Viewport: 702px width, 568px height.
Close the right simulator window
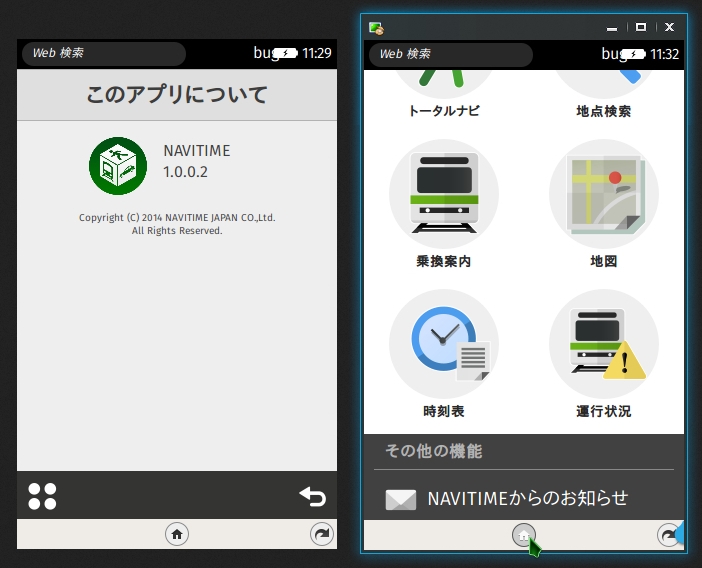(669, 27)
